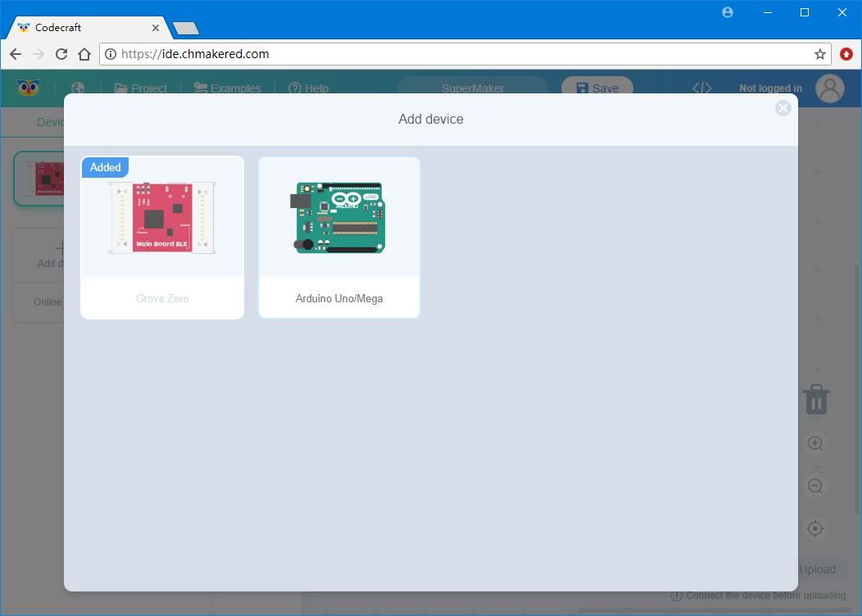The height and width of the screenshot is (616, 862).
Task: Reload the page in the browser
Action: pyautogui.click(x=61, y=53)
